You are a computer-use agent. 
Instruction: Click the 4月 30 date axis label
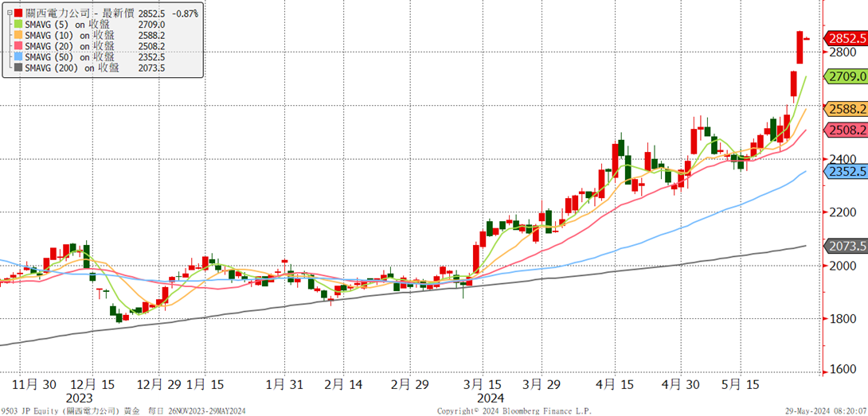click(680, 385)
